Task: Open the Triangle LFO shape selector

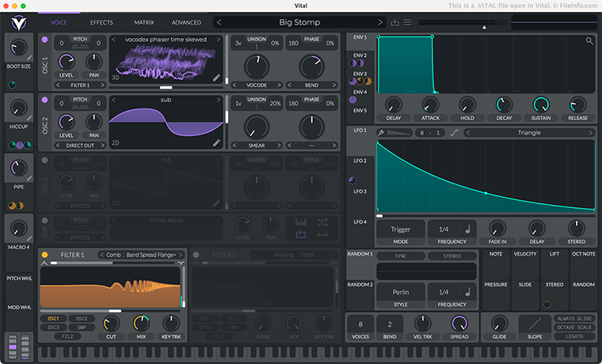Action: (528, 133)
